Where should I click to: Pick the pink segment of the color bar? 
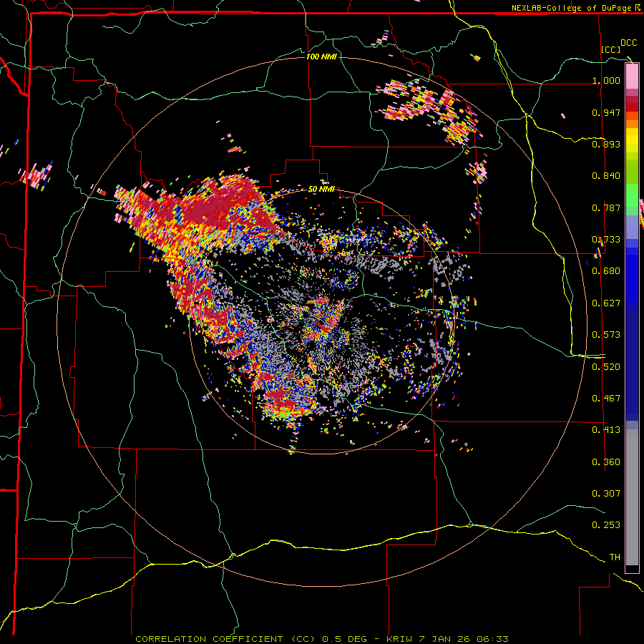(x=632, y=77)
